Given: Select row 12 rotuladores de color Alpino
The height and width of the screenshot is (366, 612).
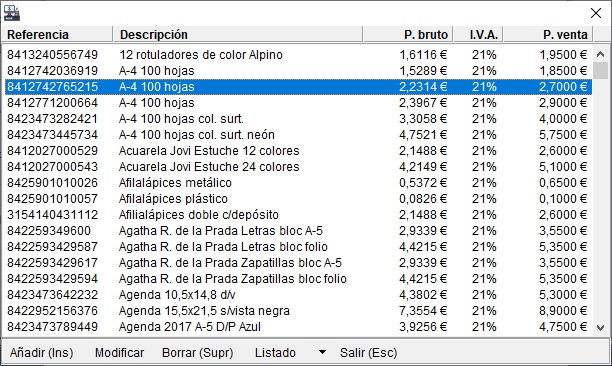Looking at the screenshot, I should (x=299, y=55).
